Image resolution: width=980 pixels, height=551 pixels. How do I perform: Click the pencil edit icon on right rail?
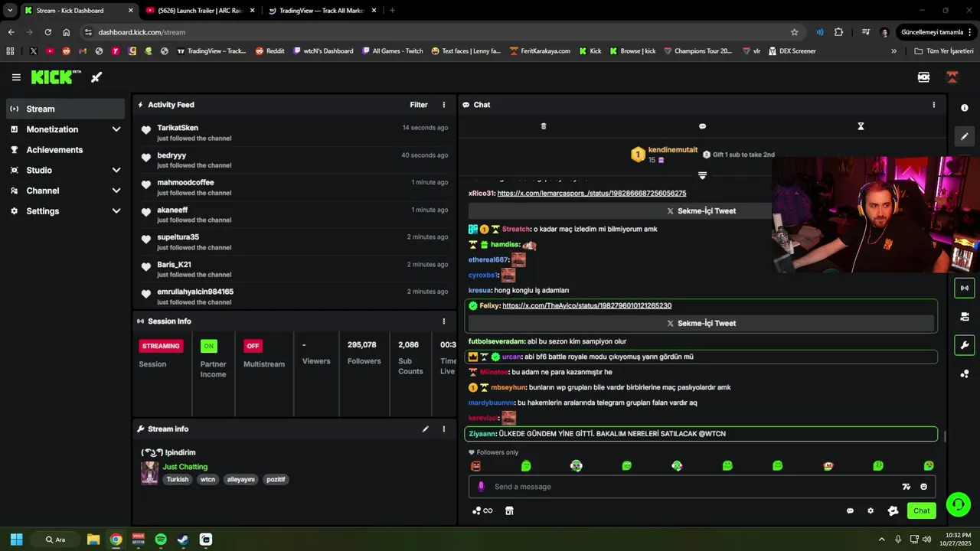coord(965,136)
